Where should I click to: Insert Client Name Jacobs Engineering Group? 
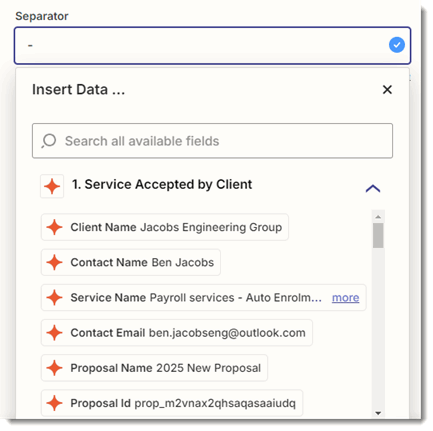pos(165,227)
